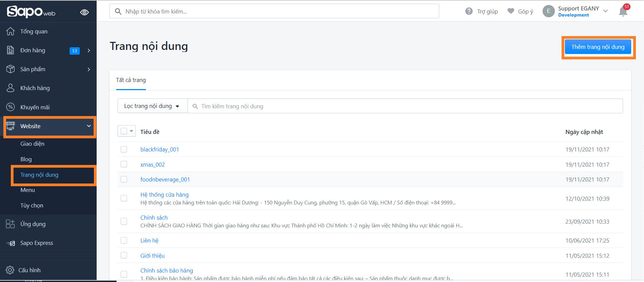Click the magnifier in page search field
The image size is (644, 282).
(x=195, y=106)
